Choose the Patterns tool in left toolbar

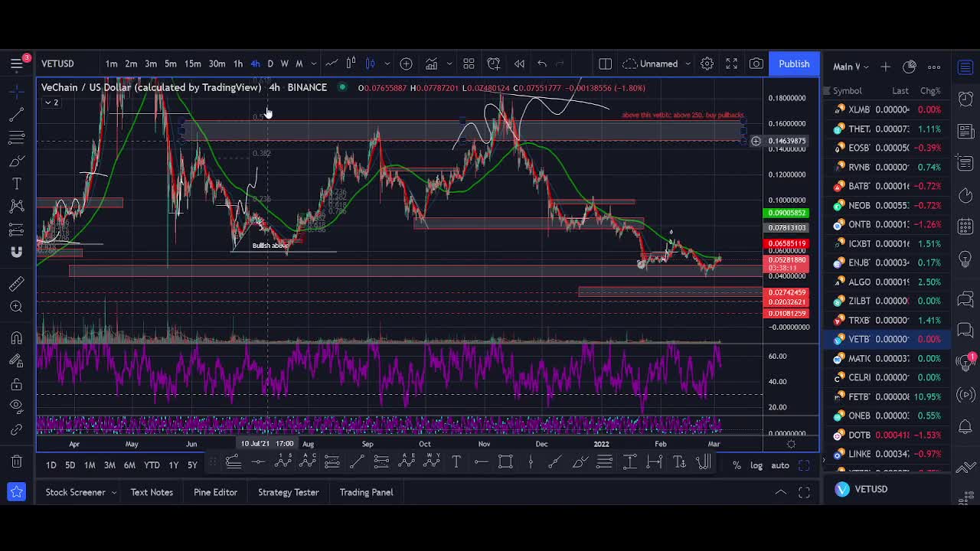tap(16, 207)
